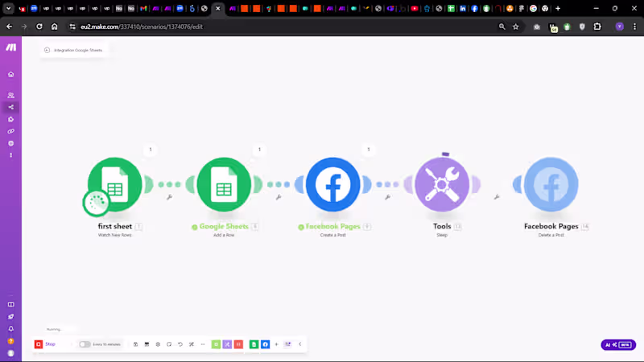Viewport: 644px width, 362px height.
Task: Toggle the scenario scheduling switch
Action: 85,344
